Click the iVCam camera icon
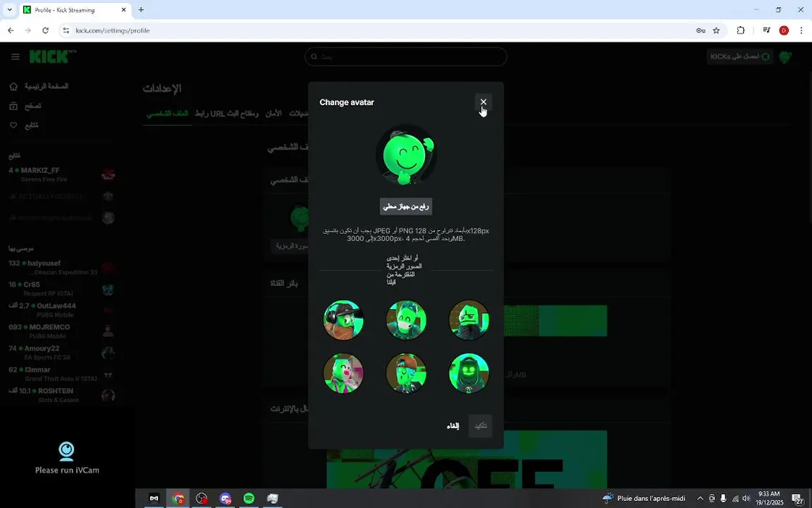812x508 pixels. 66,451
